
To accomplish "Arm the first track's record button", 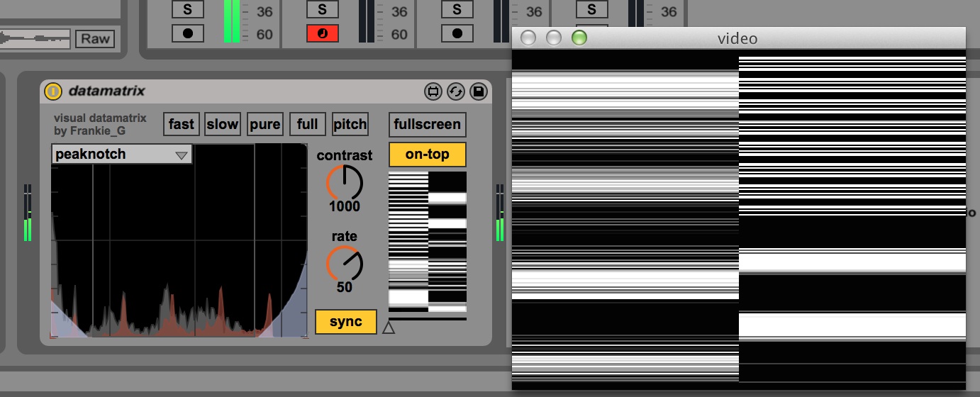I will (187, 33).
